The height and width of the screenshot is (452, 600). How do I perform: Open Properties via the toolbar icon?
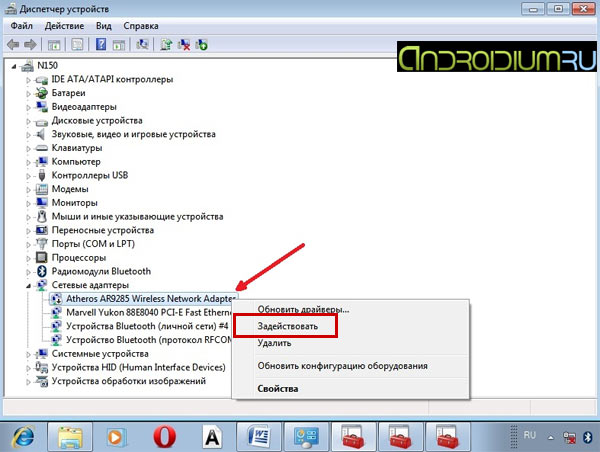(77, 45)
